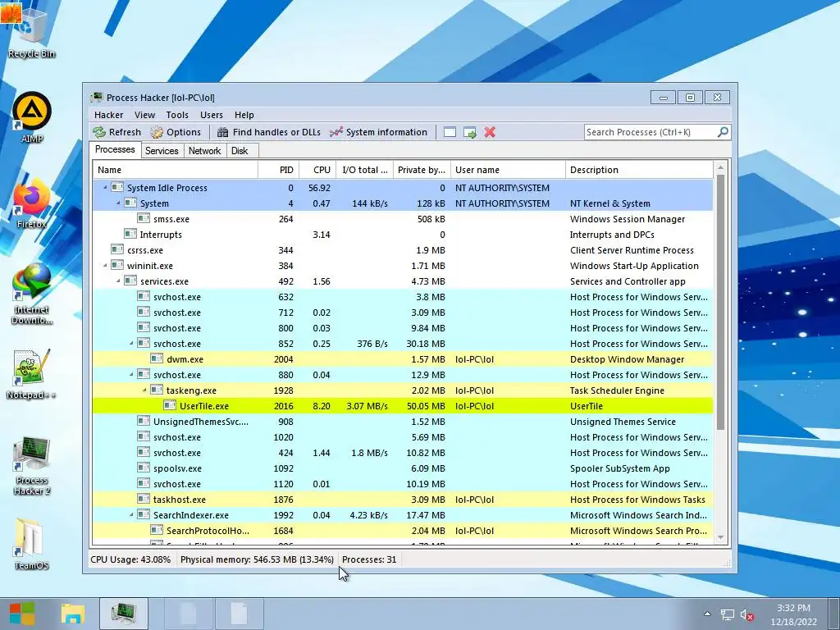Click the UserTile.exe process icon

click(170, 405)
